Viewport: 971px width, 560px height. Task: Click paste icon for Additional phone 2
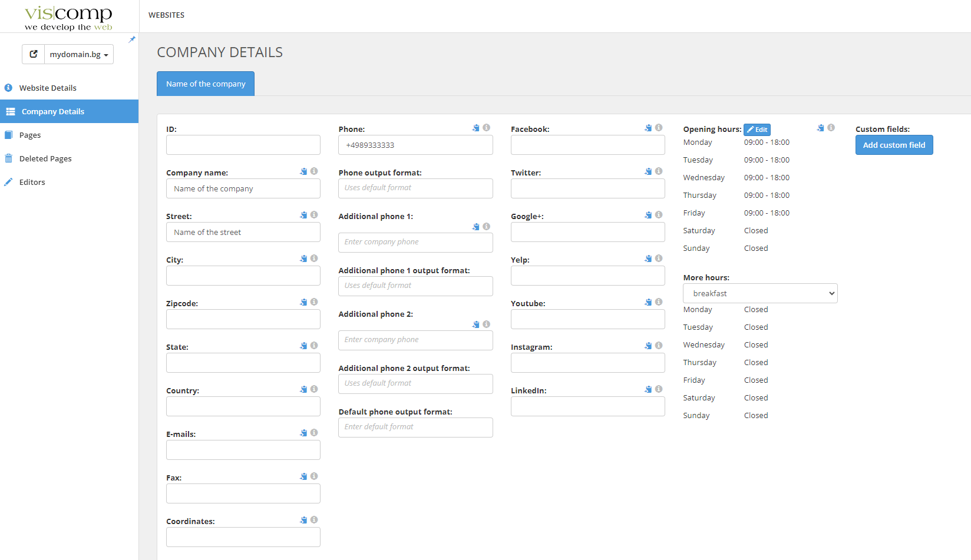[x=476, y=324]
